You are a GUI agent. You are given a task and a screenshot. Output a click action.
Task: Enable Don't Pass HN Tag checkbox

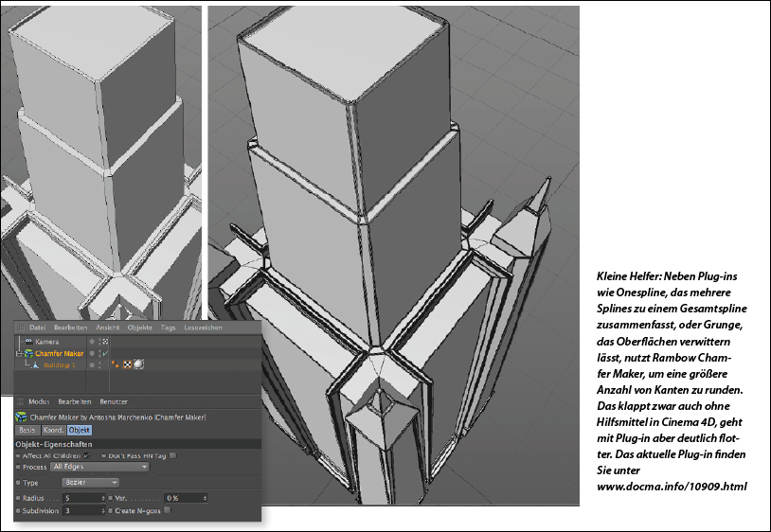click(172, 455)
